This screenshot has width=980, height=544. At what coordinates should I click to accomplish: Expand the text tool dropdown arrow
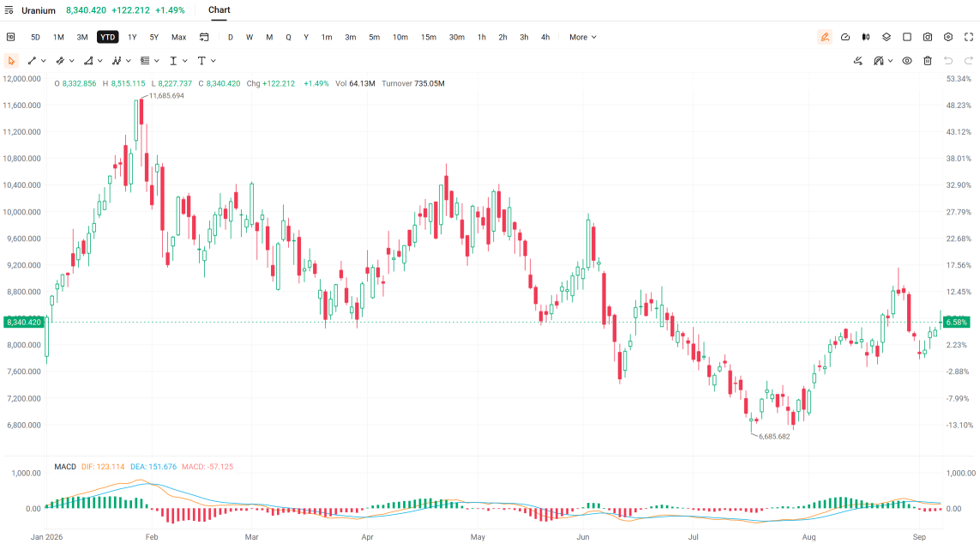(213, 61)
